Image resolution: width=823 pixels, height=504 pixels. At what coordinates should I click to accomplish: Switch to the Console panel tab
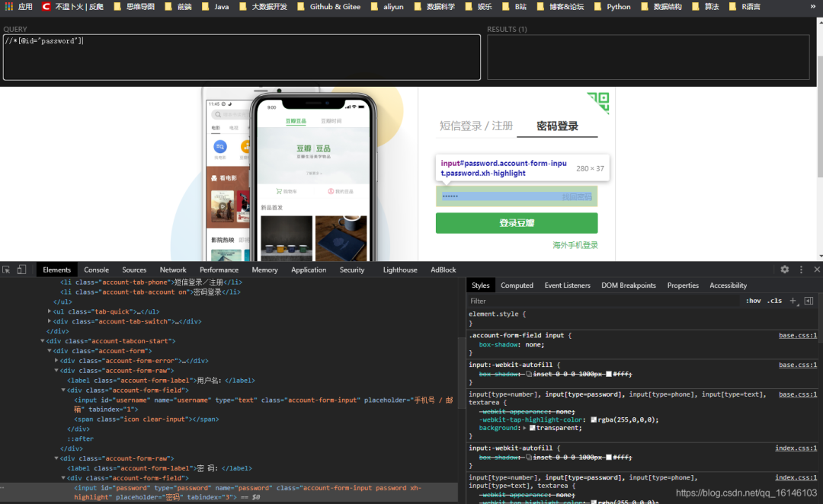(97, 270)
